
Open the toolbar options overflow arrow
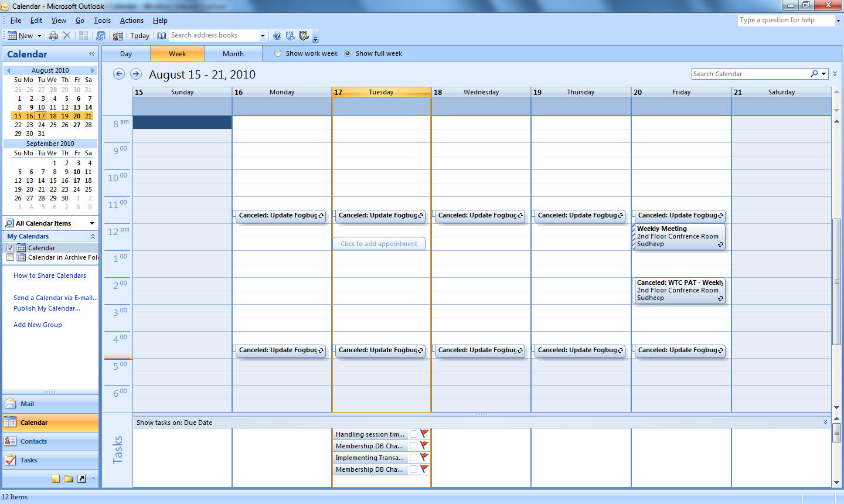(x=315, y=38)
